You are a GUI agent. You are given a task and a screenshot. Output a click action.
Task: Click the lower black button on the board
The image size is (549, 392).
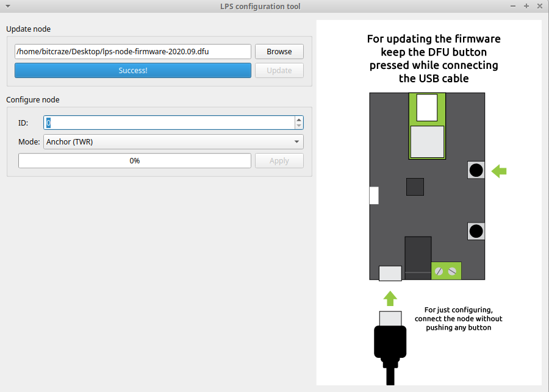point(476,231)
